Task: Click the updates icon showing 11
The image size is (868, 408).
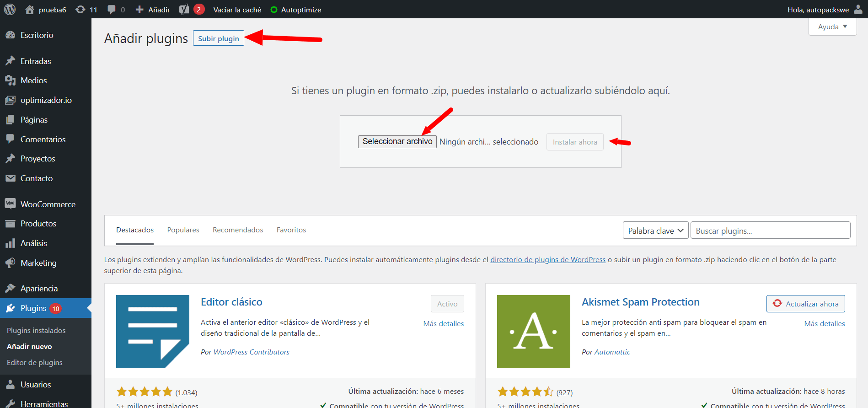Action: point(80,10)
